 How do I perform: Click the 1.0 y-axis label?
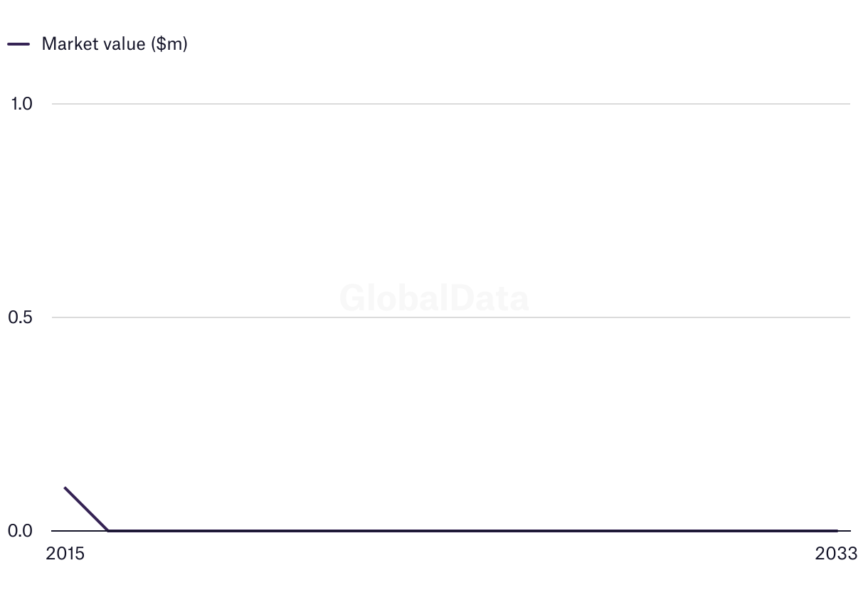[21, 104]
